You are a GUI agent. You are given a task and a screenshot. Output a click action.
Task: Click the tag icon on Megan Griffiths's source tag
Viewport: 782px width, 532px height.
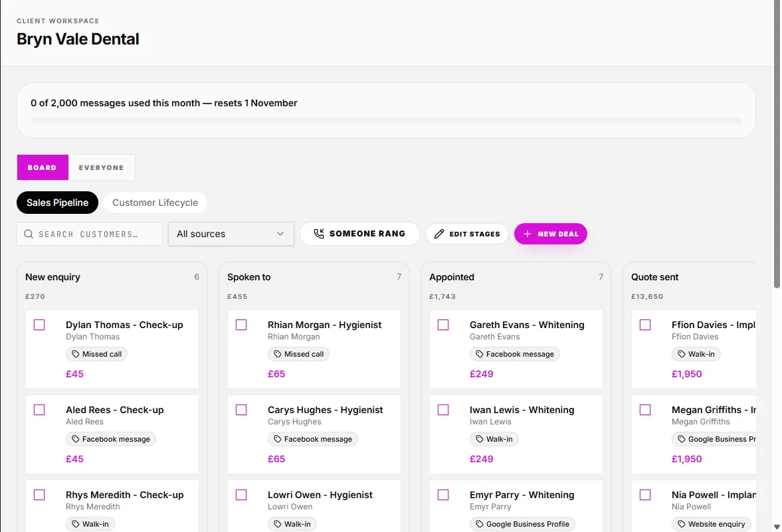click(x=681, y=439)
